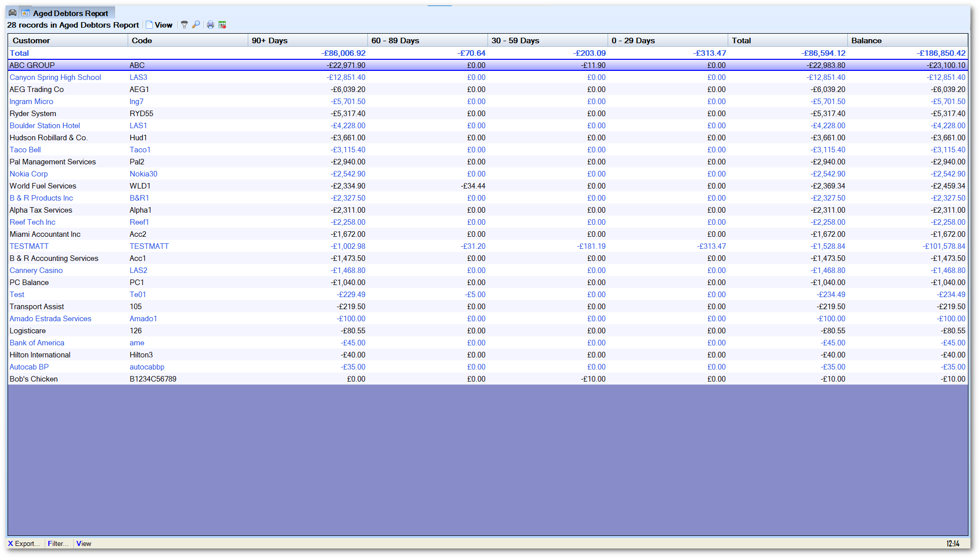Select the PC Balance row

tap(487, 283)
